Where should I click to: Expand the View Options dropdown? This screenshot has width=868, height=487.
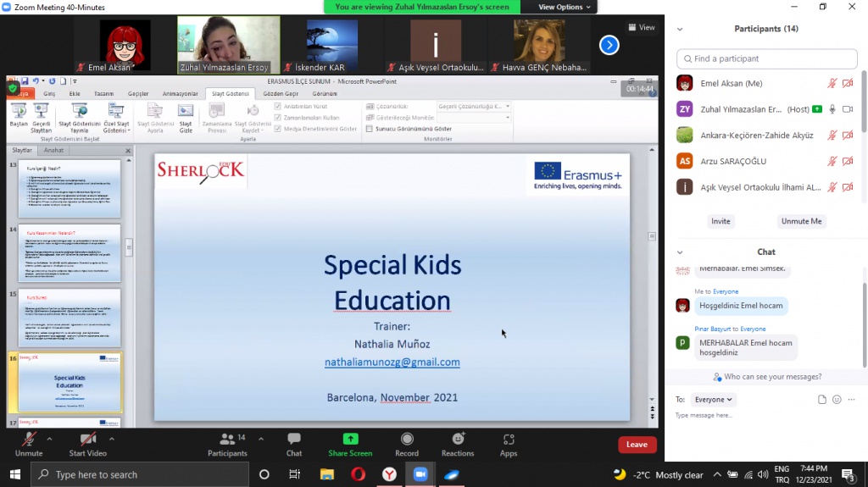[x=565, y=7]
